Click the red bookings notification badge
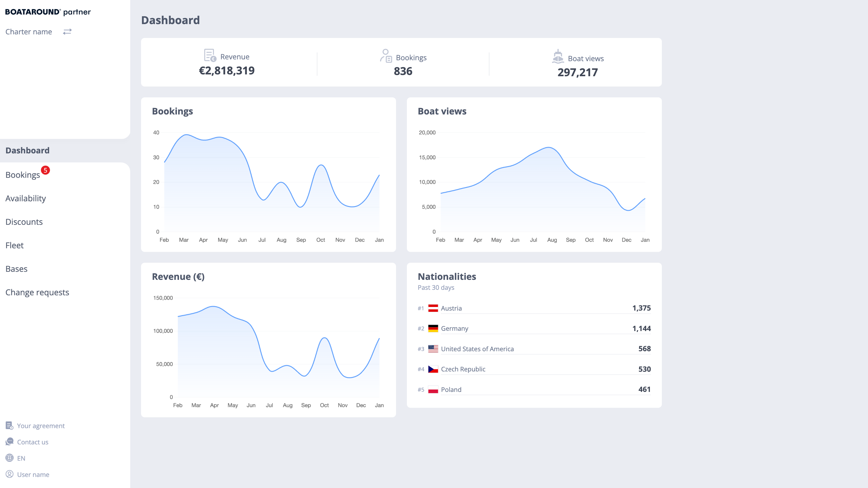868x488 pixels. click(46, 170)
